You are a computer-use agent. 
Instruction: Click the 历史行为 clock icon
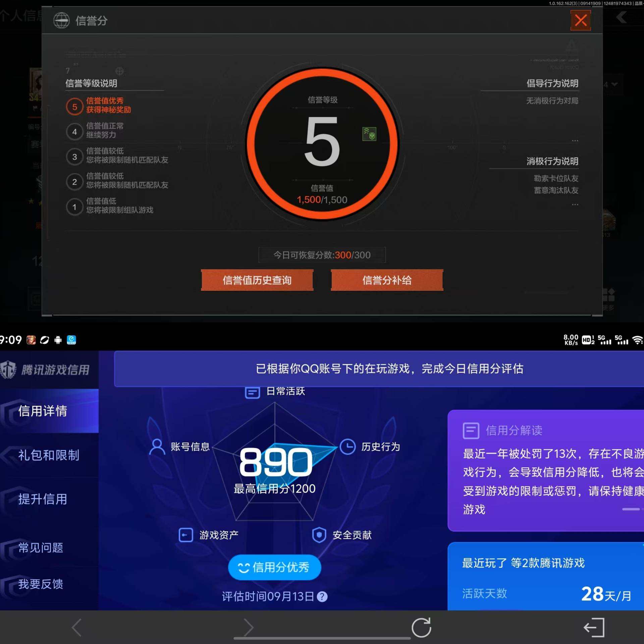tap(347, 446)
